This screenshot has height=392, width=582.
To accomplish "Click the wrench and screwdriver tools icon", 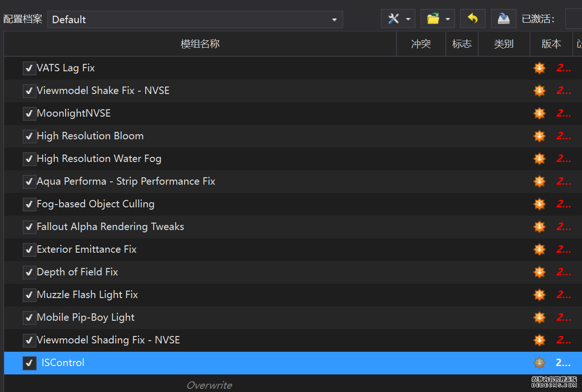I will (x=393, y=19).
